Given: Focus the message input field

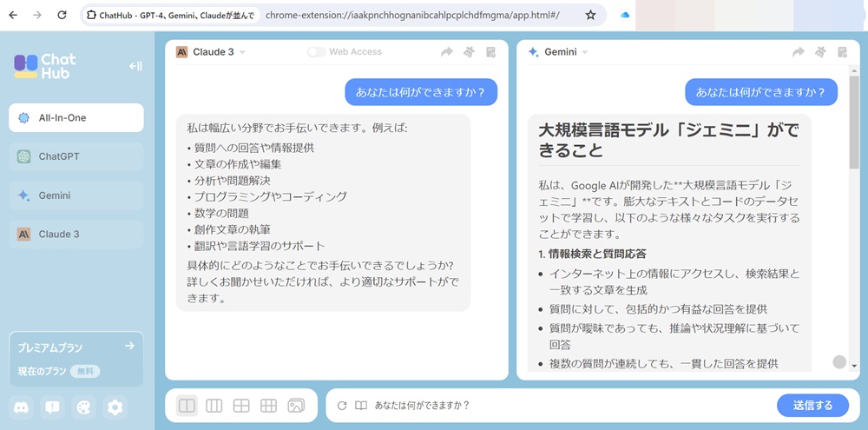Looking at the screenshot, I should tap(570, 406).
